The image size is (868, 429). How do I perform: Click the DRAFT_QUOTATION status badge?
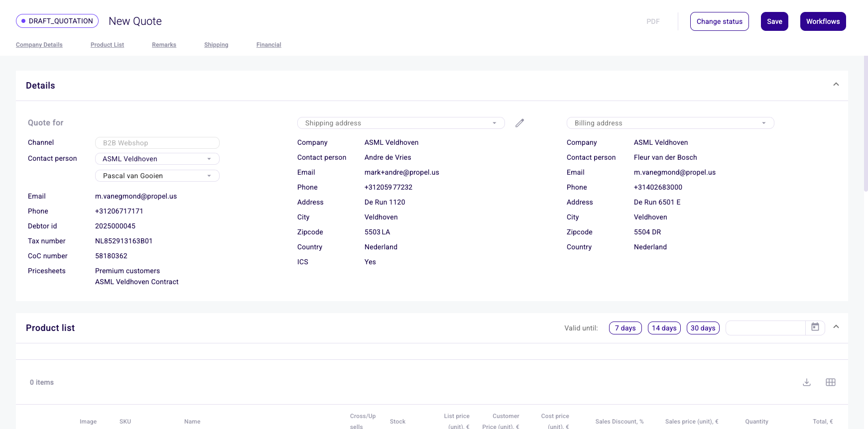(x=57, y=21)
